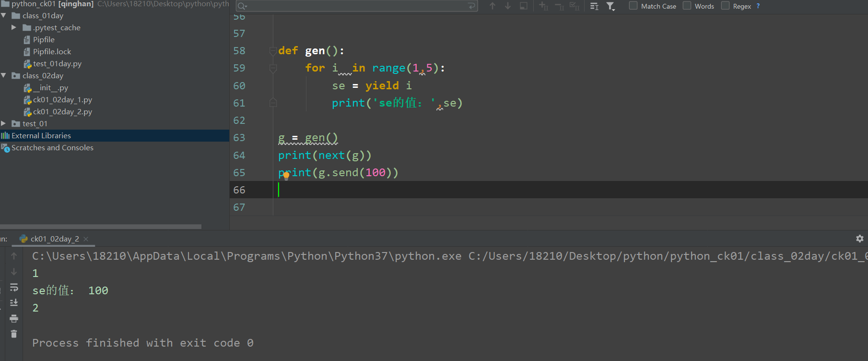Select Pipfile in project tree
The image size is (868, 361).
[x=44, y=39]
